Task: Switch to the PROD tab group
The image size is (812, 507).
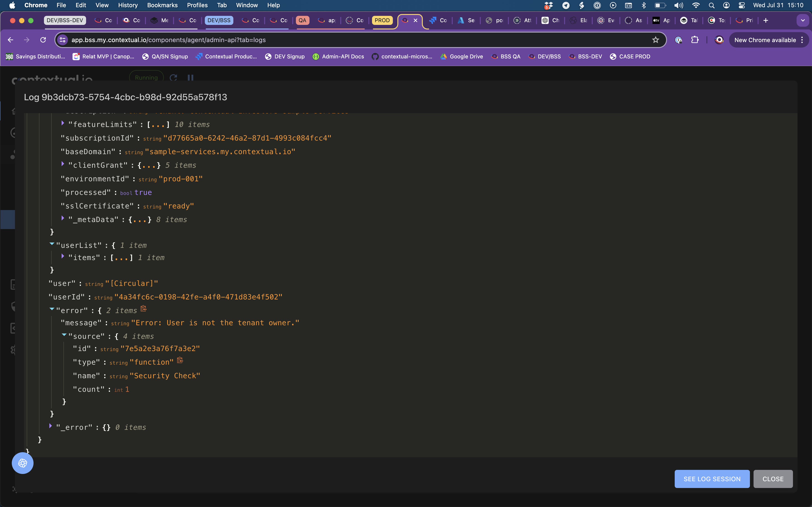Action: [x=382, y=20]
